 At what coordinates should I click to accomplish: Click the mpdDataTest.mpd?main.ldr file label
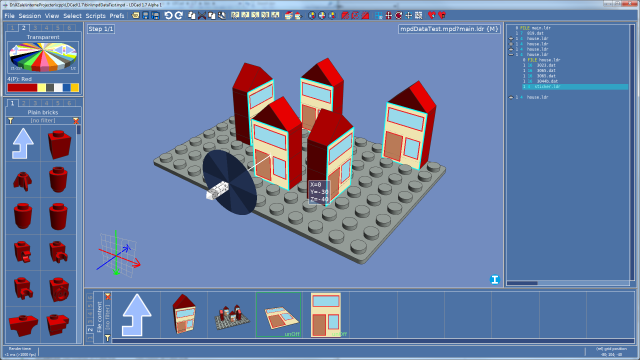[x=449, y=29]
